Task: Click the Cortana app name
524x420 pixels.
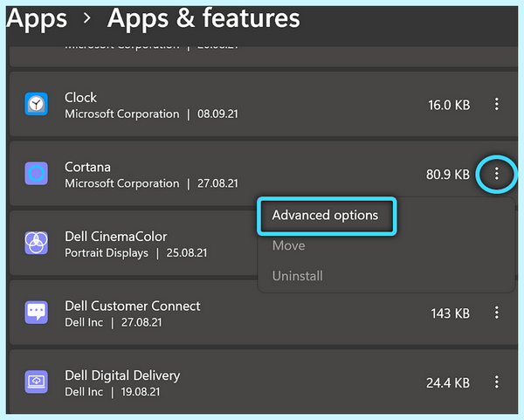Action: 87,167
